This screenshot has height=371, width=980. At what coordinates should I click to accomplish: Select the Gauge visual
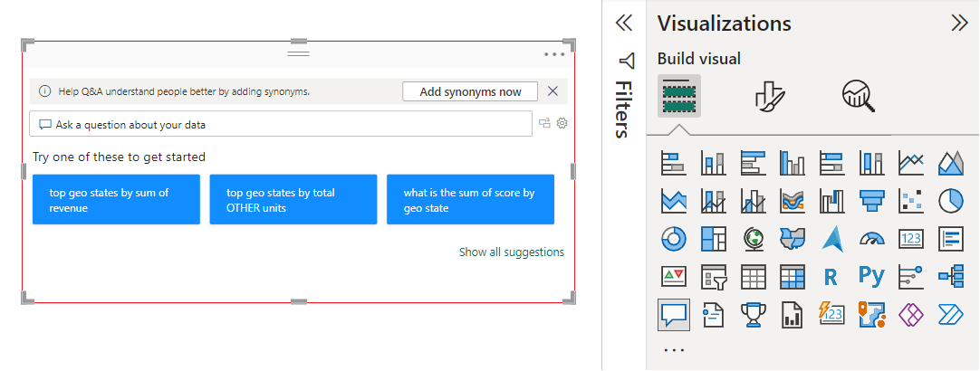(871, 239)
